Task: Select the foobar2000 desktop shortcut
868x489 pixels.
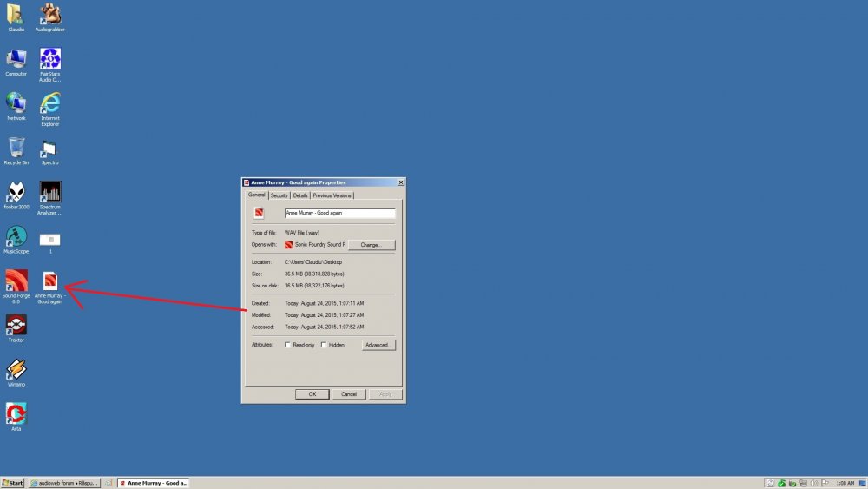Action: 16,195
